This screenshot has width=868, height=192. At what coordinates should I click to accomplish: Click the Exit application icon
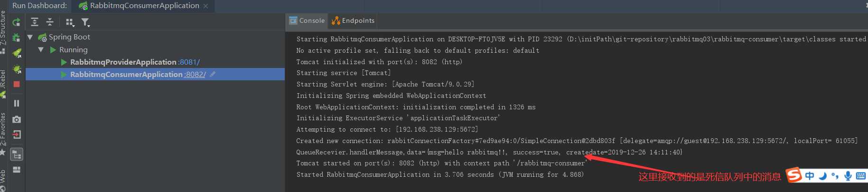point(17,134)
